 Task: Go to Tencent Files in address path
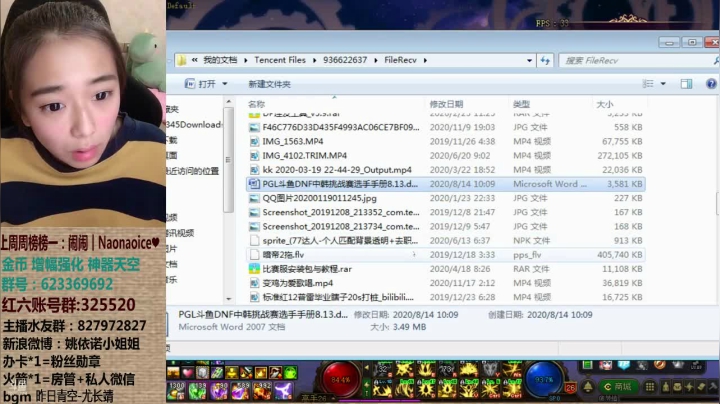tap(280, 60)
